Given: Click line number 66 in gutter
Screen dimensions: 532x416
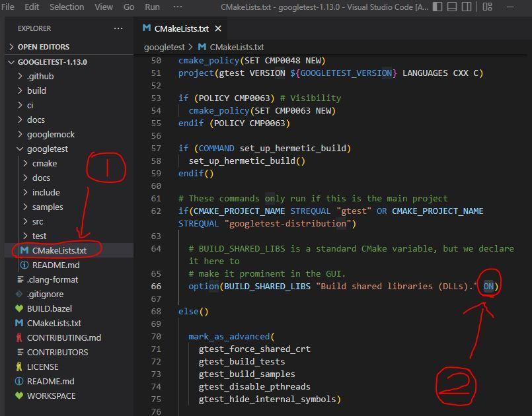Looking at the screenshot, I should [x=156, y=287].
